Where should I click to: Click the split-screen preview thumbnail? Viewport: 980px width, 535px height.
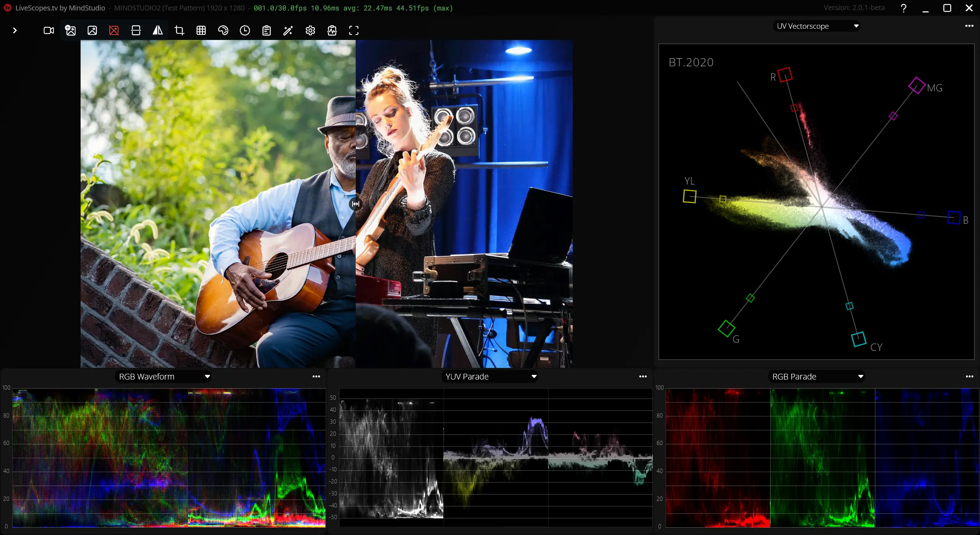pyautogui.click(x=136, y=30)
